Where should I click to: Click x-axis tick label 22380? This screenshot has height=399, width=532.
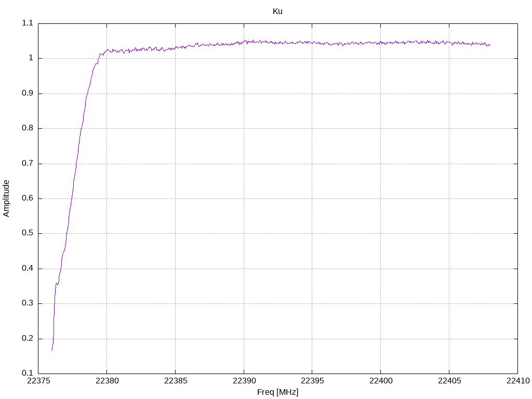click(x=107, y=381)
